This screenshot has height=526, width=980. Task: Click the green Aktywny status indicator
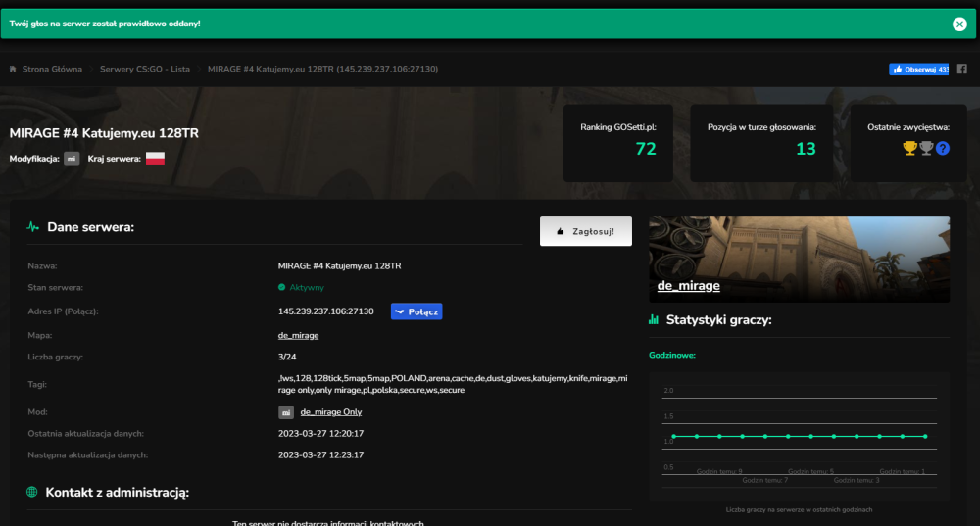pos(301,287)
